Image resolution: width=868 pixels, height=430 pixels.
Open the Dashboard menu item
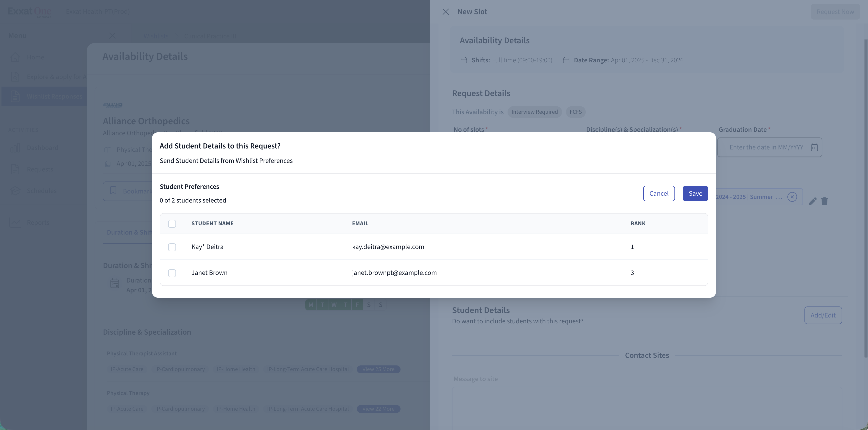pos(43,148)
